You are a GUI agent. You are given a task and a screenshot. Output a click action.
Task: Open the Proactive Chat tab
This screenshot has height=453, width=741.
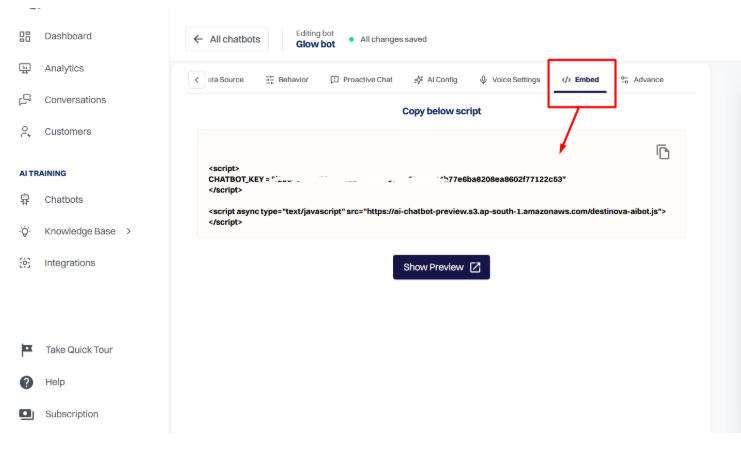[362, 80]
